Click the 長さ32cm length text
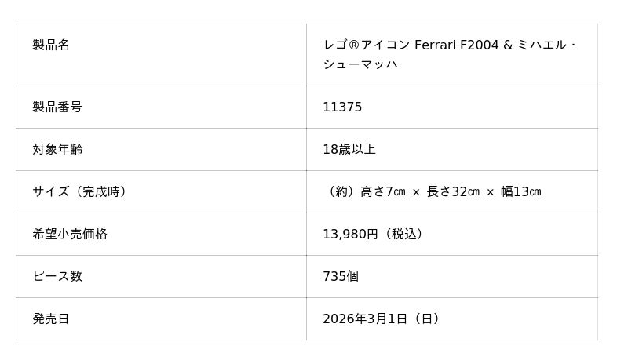This screenshot has width=628, height=364. tap(453, 191)
